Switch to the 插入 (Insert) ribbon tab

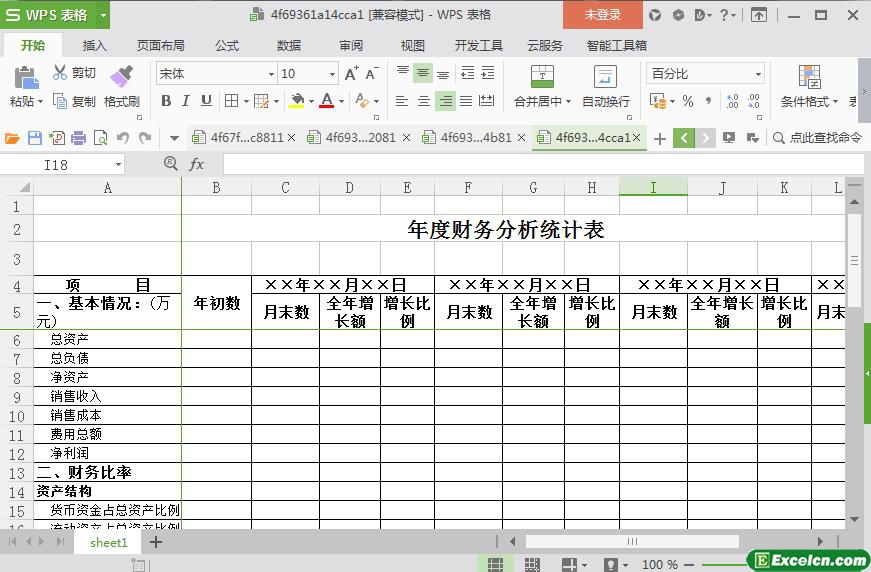click(x=94, y=45)
